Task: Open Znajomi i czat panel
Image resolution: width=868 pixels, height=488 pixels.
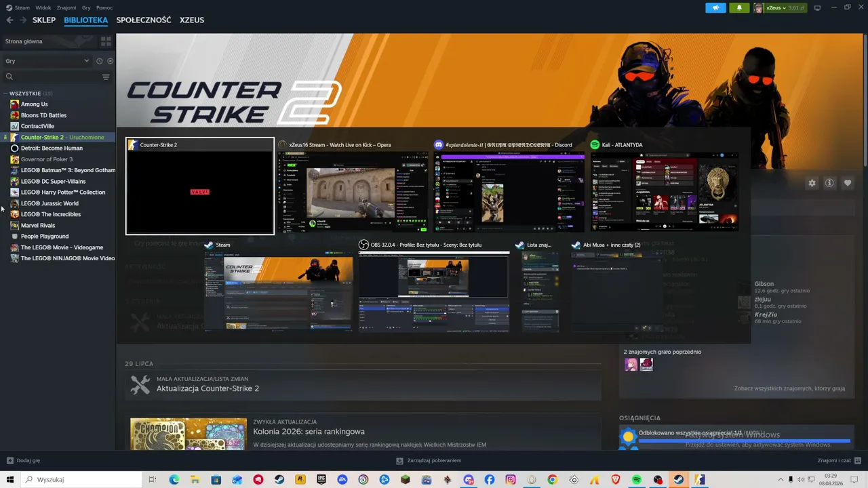Action: (839, 461)
